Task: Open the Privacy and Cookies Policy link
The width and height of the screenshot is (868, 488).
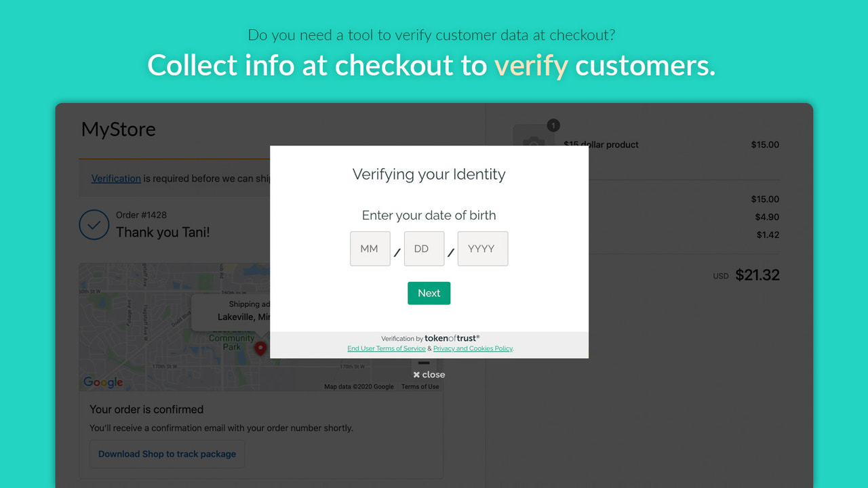Action: pyautogui.click(x=473, y=348)
